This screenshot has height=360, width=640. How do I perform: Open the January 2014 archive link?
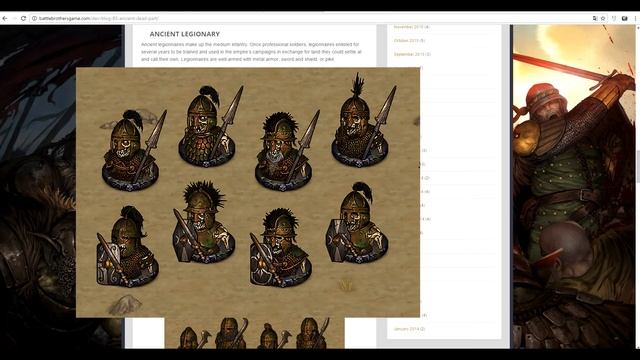(x=409, y=329)
